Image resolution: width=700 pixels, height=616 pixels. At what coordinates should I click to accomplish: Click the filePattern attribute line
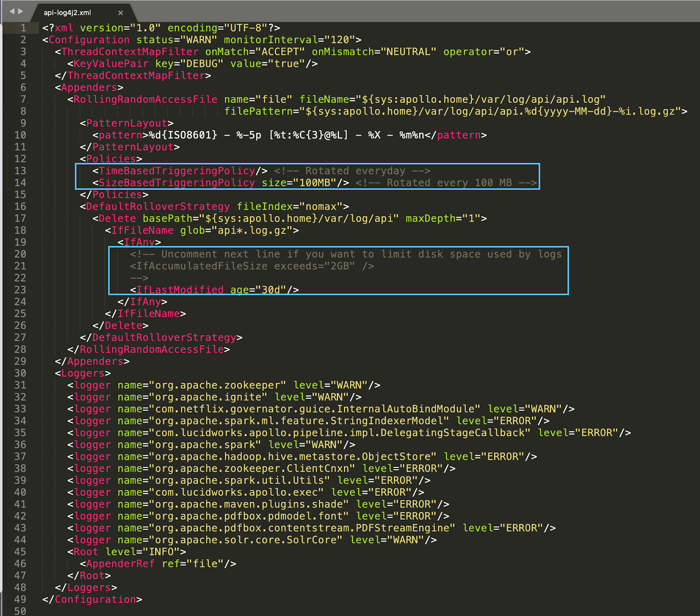tap(456, 111)
